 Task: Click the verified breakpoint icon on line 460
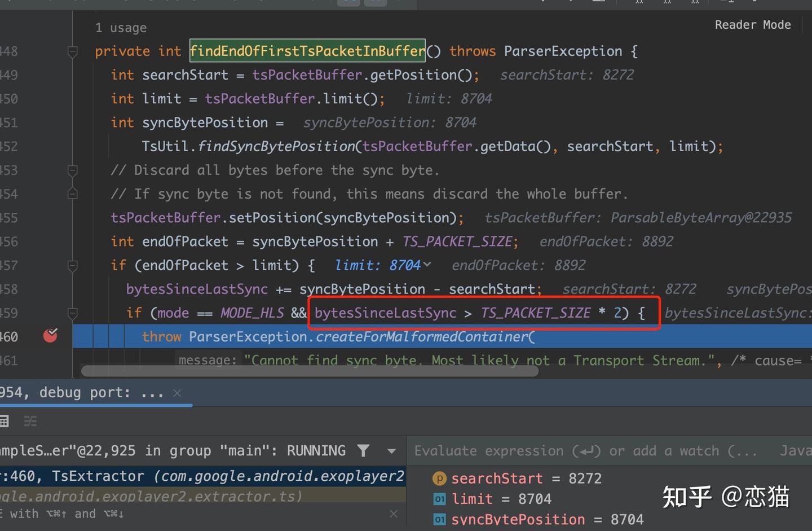(50, 335)
